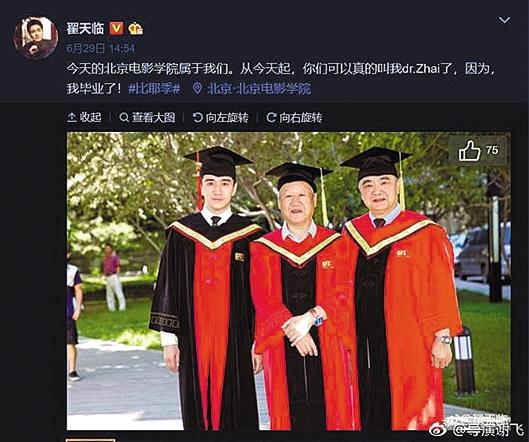Rotate the image left with 向左旋转

point(220,117)
